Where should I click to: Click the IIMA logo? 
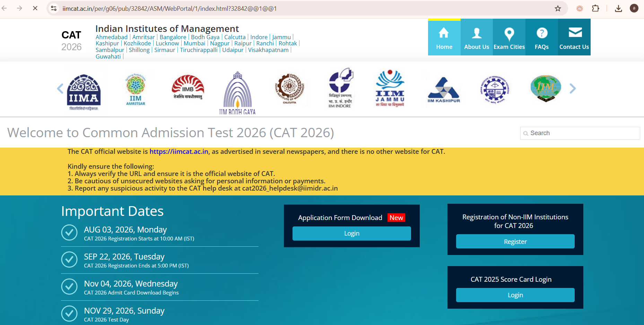tap(84, 92)
